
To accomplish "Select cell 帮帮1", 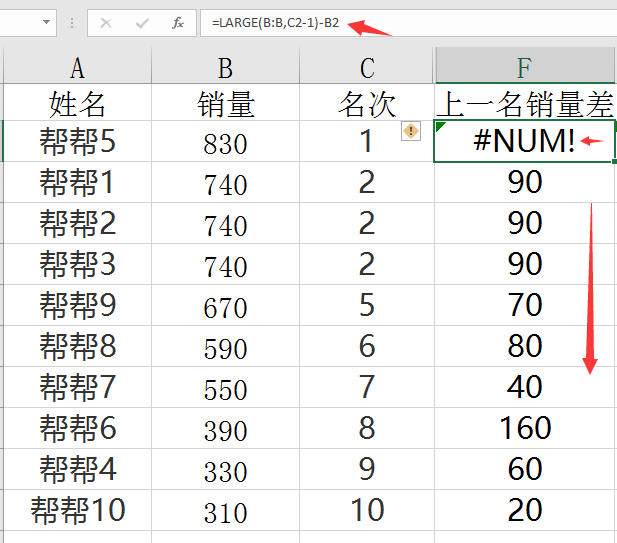I will click(x=78, y=182).
